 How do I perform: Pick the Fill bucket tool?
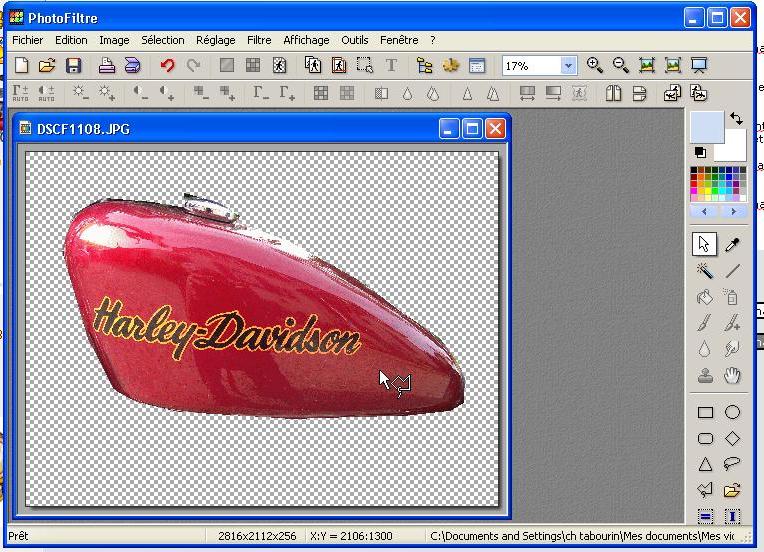click(x=705, y=297)
